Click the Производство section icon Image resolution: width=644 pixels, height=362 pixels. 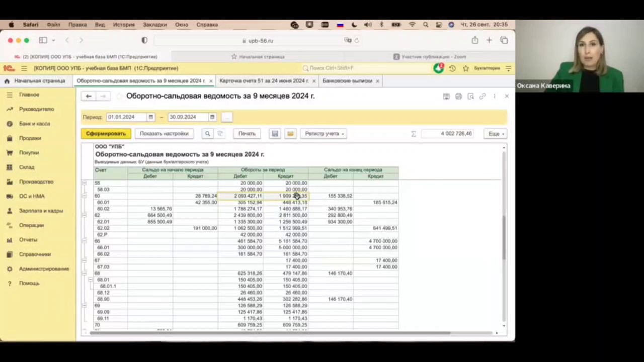9,182
